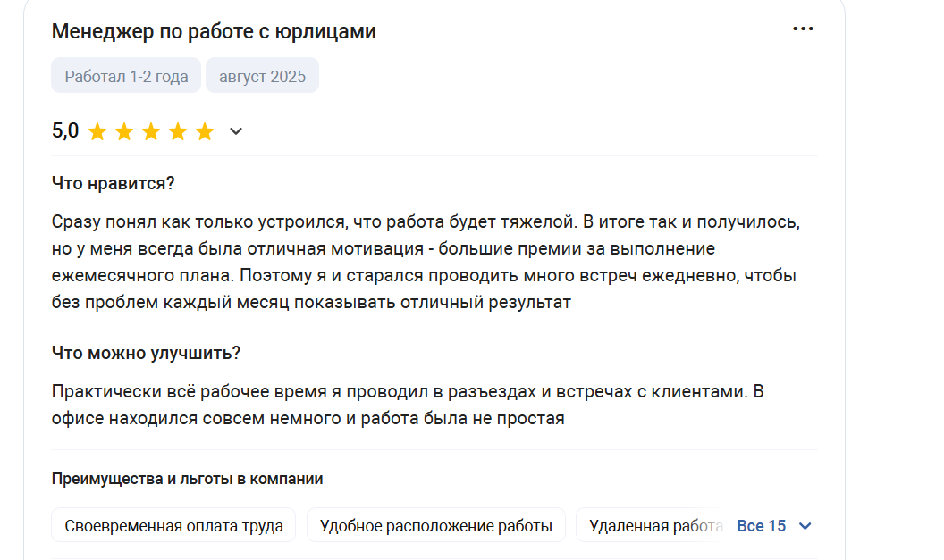This screenshot has width=944, height=560.
Task: Click the fourth yellow rating star
Action: (178, 131)
